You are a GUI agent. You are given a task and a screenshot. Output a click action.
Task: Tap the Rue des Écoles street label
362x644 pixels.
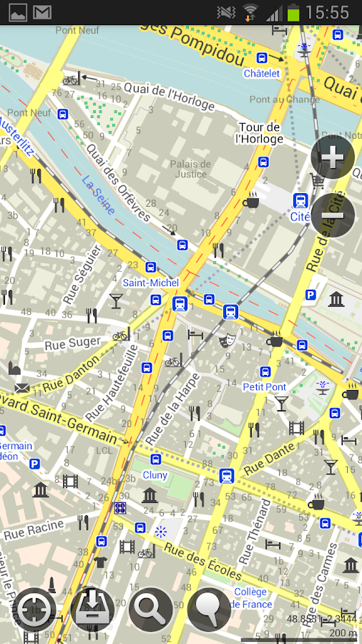[x=203, y=561]
